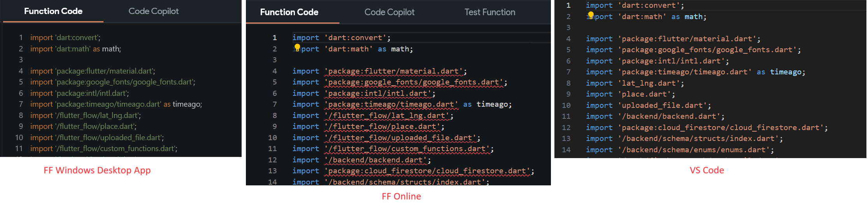Screen dimensions: 868x206
Task: Click line number 14 in the VS Code editor
Action: point(566,150)
